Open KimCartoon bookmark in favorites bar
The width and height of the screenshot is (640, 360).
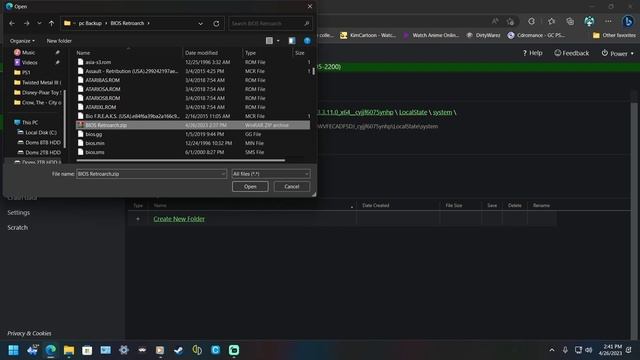[368, 36]
